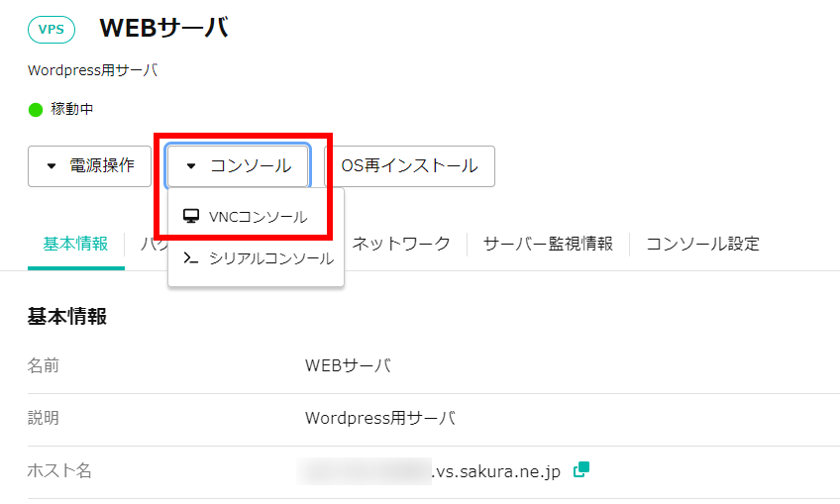Click the VPS badge label
The image size is (840, 504).
tap(52, 29)
